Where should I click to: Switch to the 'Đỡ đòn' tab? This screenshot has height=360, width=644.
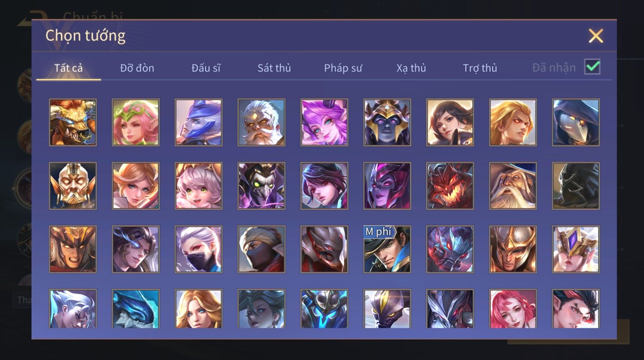[x=137, y=68]
